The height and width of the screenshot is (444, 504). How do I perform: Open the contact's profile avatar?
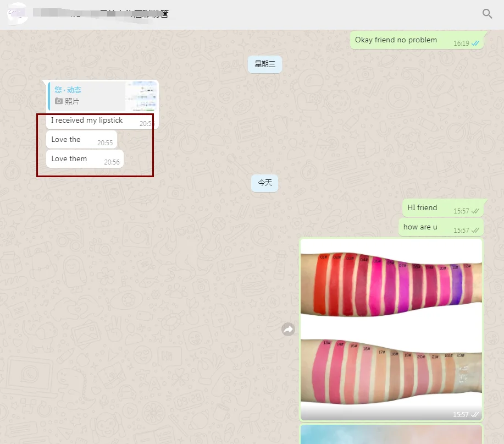(x=17, y=13)
